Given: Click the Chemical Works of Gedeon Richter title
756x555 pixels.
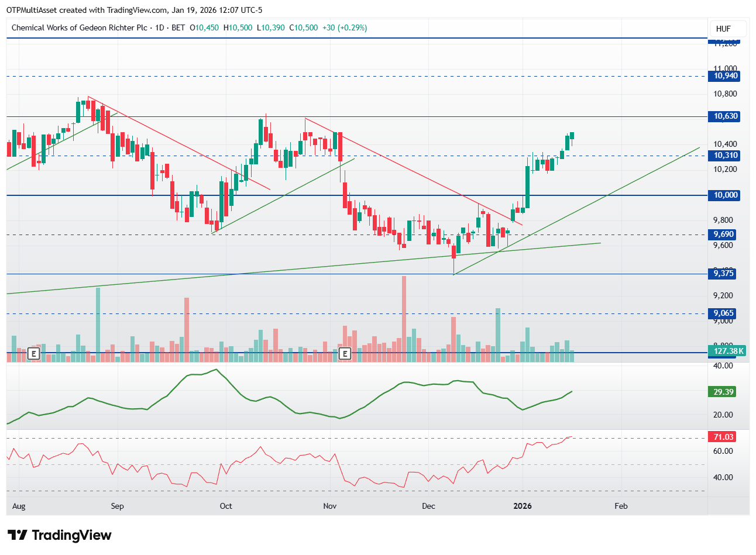Looking at the screenshot, I should [x=79, y=27].
